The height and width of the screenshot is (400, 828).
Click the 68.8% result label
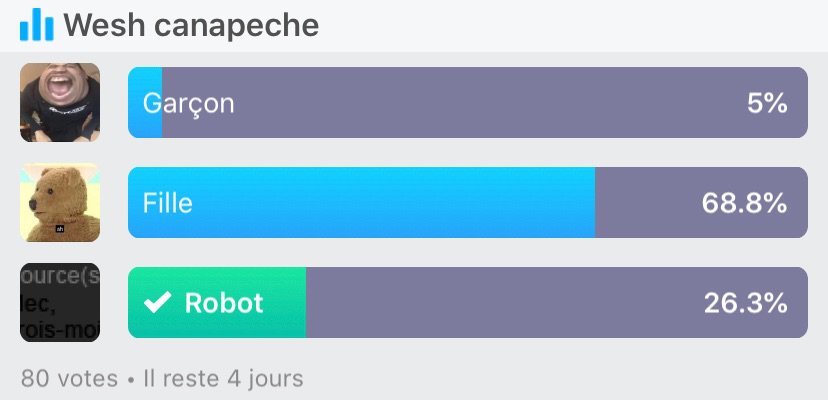click(744, 203)
